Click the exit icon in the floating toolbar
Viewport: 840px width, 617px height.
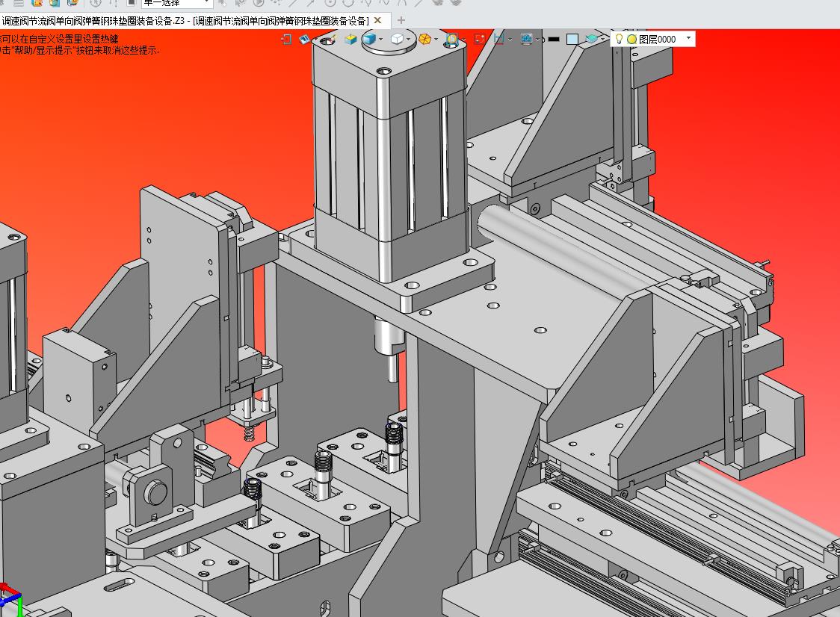pyautogui.click(x=286, y=39)
